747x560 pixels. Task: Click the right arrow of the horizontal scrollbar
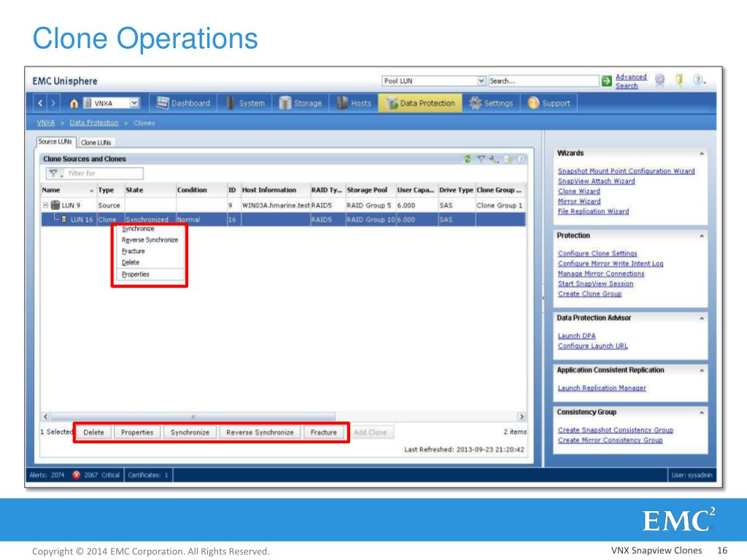tap(522, 416)
